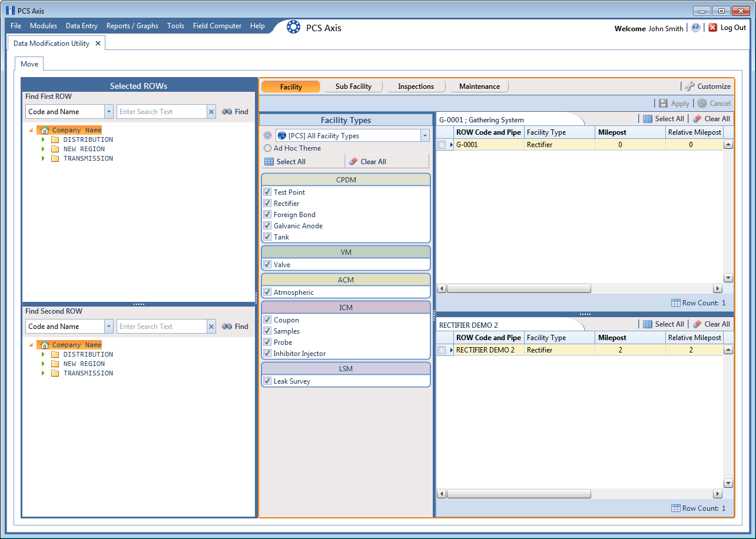Click the Maintenance button
This screenshot has width=756, height=539.
tap(479, 86)
